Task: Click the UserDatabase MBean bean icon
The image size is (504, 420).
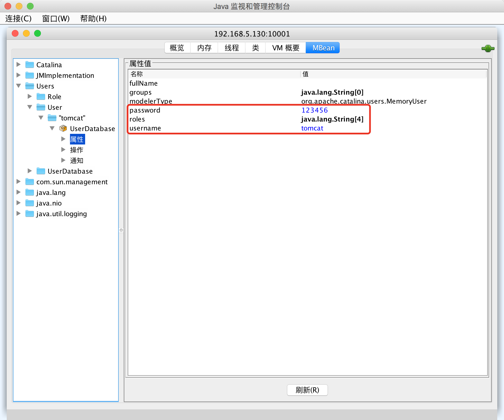Action: point(63,129)
